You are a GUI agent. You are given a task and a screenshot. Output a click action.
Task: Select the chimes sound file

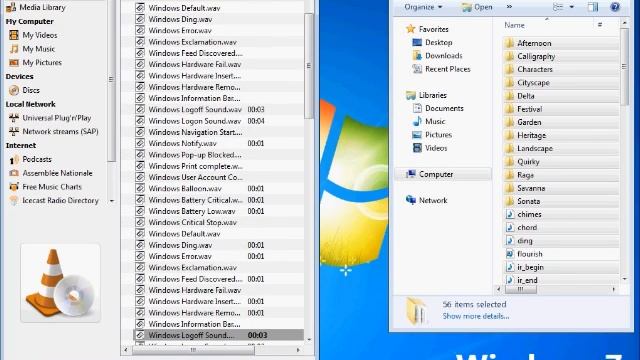(x=561, y=214)
